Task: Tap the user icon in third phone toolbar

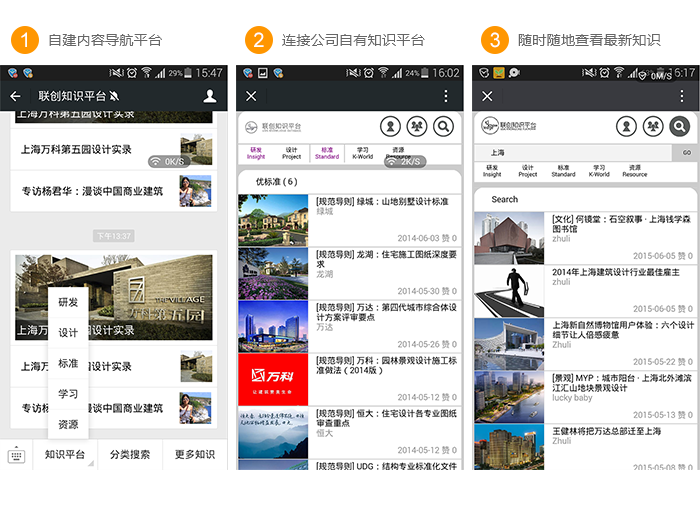Action: (x=626, y=127)
